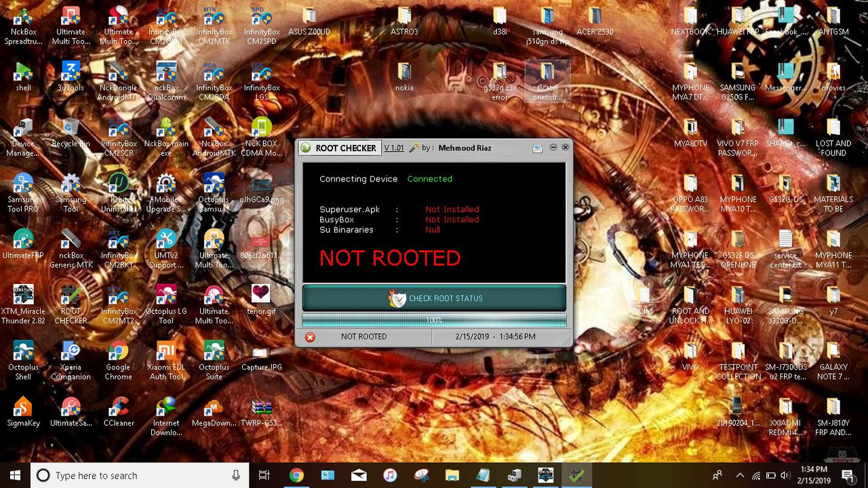Viewport: 868px width, 488px height.
Task: Launch Octoplus Shell from desktop
Action: pos(24,361)
